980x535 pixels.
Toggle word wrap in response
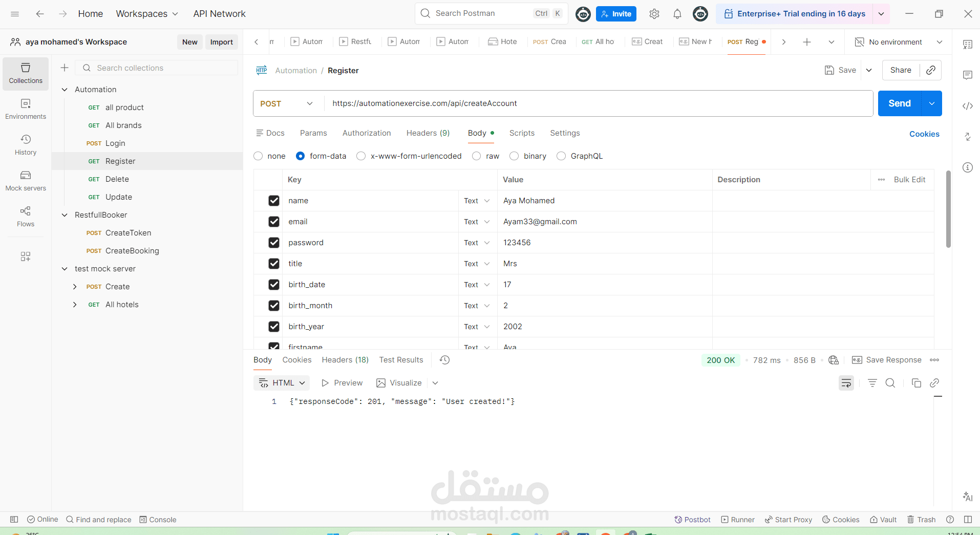coord(846,383)
